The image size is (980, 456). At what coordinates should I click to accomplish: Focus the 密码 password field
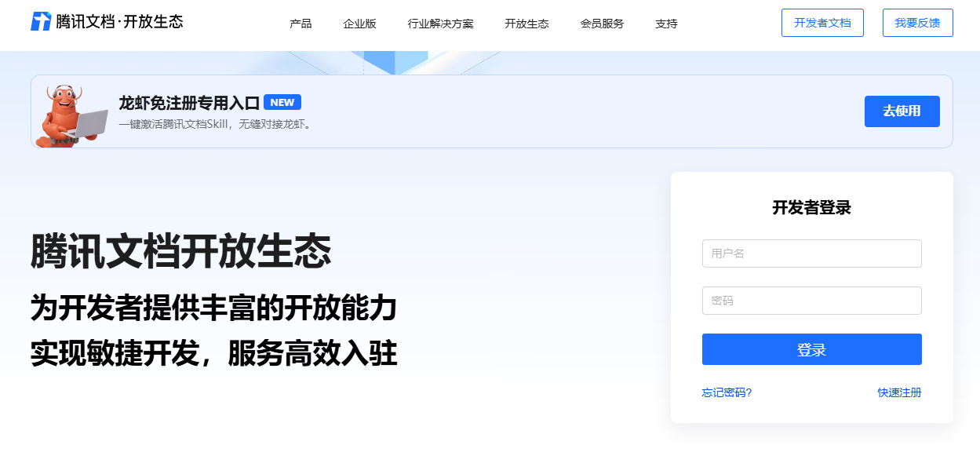[811, 301]
